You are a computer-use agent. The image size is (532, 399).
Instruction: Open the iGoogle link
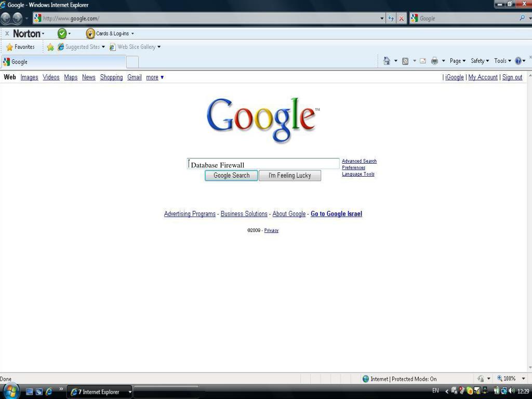454,77
